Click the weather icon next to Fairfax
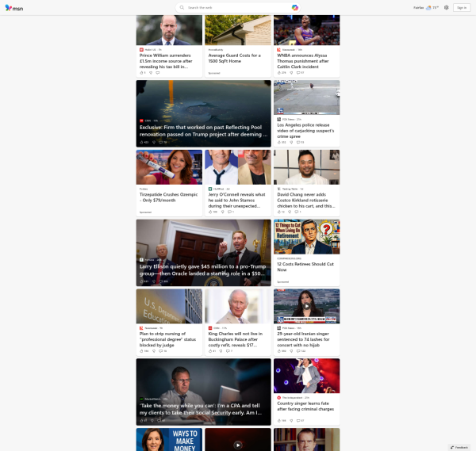 point(428,8)
